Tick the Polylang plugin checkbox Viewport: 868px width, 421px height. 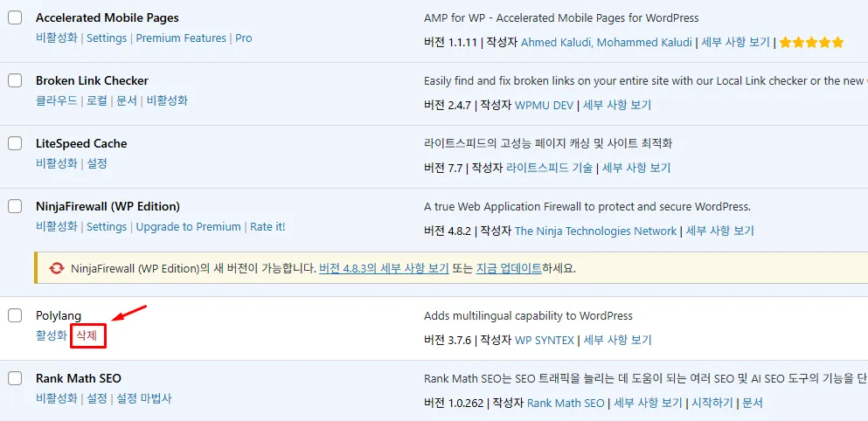pos(15,316)
